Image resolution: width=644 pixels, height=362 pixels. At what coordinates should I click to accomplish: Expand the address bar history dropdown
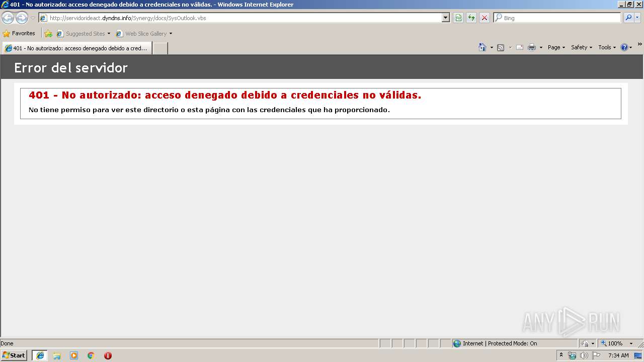click(446, 18)
